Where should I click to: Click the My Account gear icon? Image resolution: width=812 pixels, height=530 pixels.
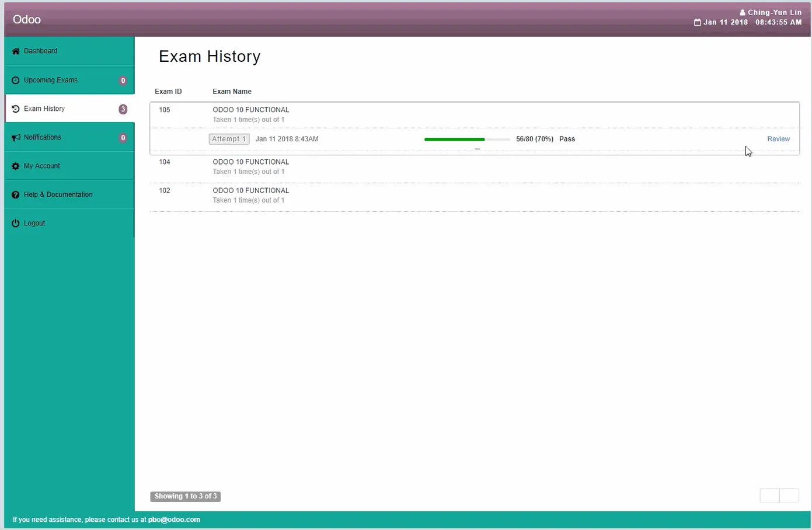pos(16,166)
